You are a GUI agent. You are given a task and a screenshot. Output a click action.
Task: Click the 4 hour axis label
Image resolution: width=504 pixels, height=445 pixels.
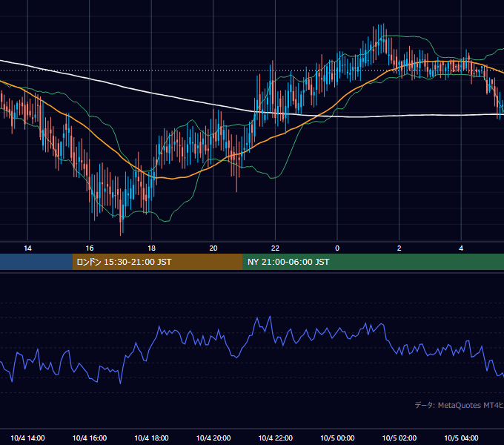(461, 248)
